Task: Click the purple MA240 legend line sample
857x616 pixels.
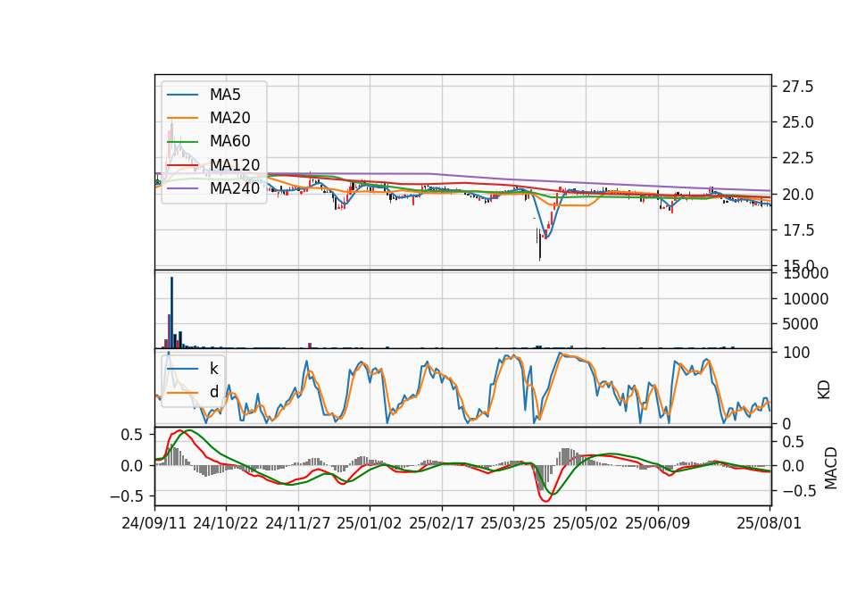Action: [182, 188]
